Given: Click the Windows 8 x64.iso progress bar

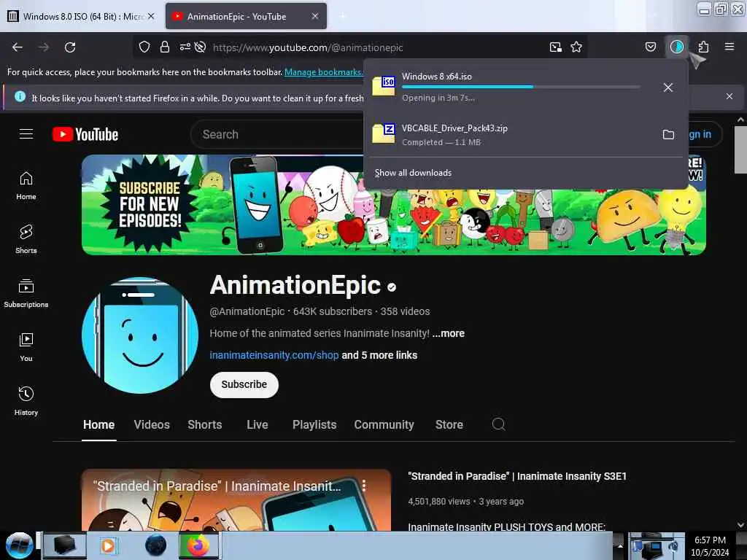Looking at the screenshot, I should (x=521, y=87).
